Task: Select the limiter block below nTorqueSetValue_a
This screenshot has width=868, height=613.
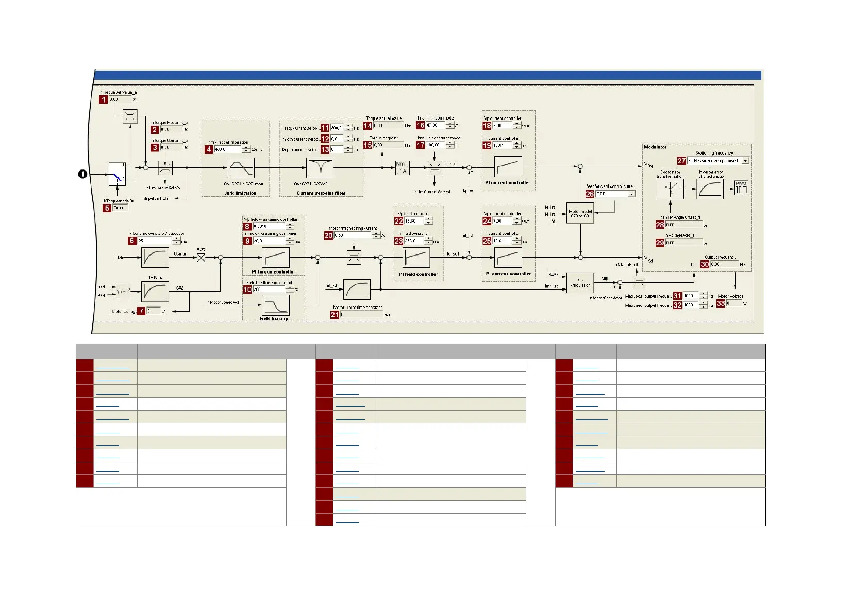Action: (130, 116)
